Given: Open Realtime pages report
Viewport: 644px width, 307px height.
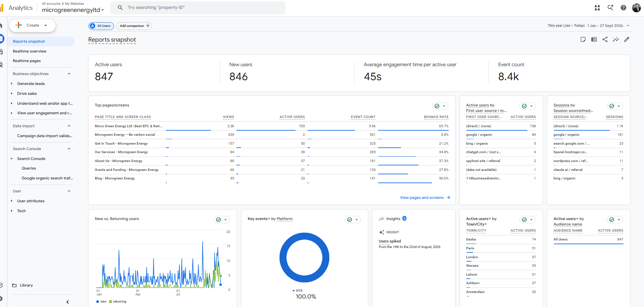Looking at the screenshot, I should coord(27,61).
